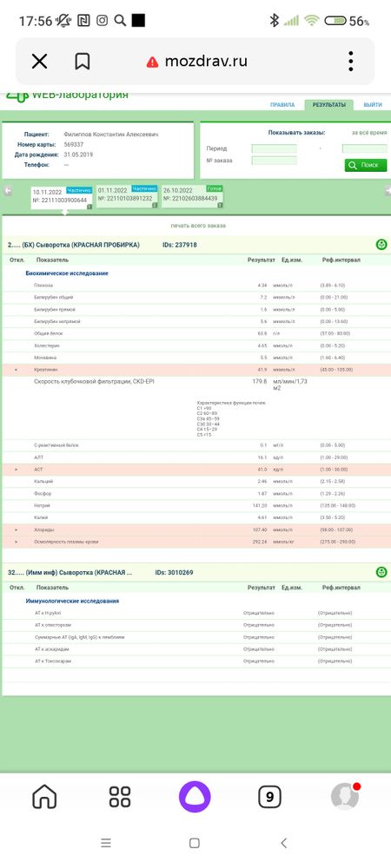Tap the Android back arrow button
This screenshot has height=868, width=391.
(x=283, y=843)
